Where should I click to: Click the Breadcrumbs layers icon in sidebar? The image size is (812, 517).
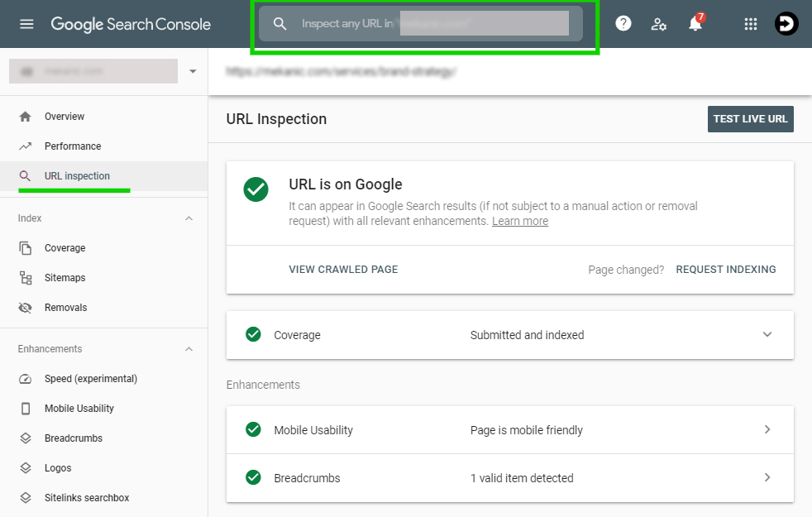[x=26, y=438]
